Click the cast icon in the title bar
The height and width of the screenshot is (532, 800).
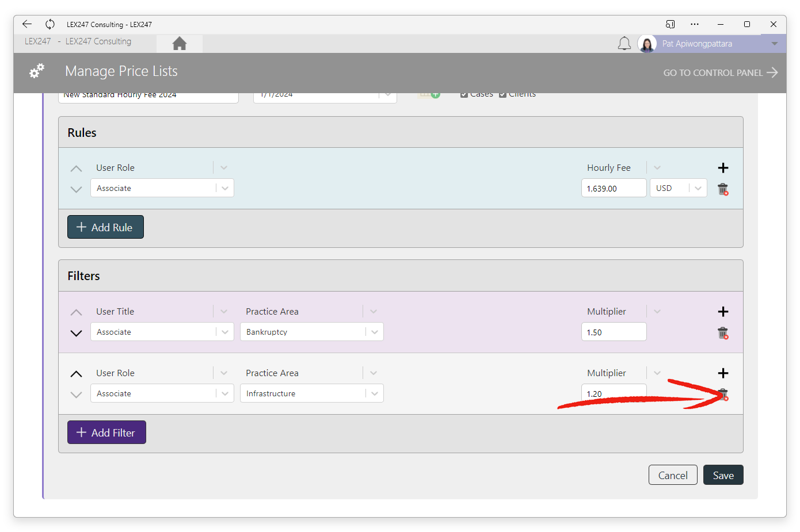point(670,24)
